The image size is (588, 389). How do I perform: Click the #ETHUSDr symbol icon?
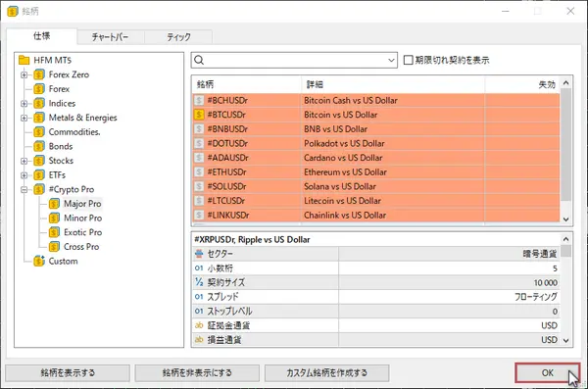click(x=199, y=172)
